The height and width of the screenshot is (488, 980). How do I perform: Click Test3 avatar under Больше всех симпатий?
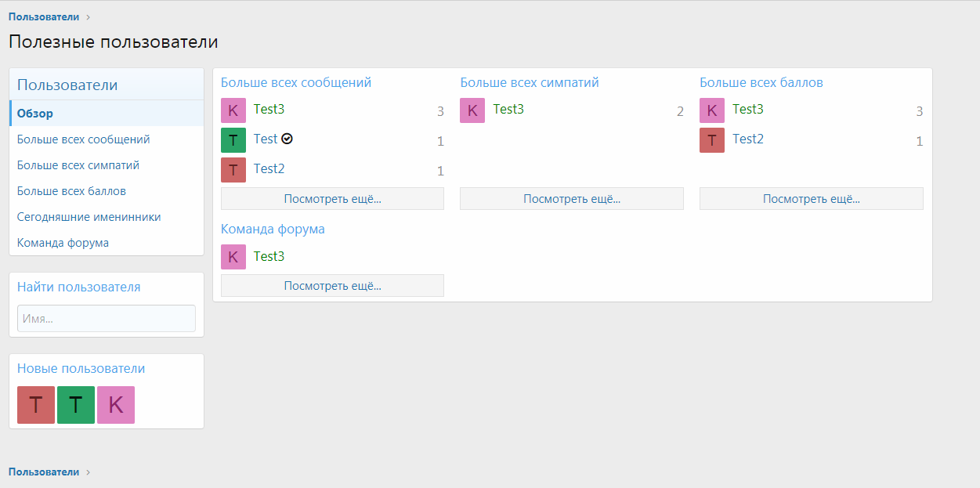472,110
